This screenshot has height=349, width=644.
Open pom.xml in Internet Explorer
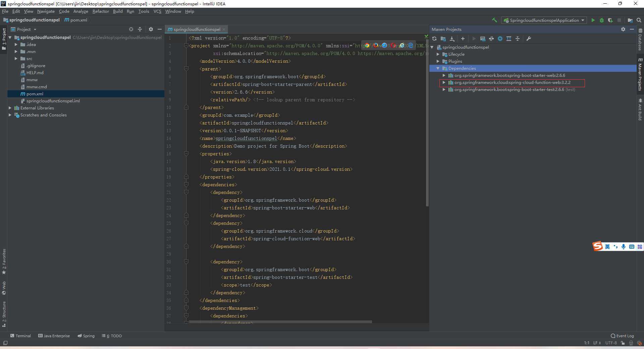pyautogui.click(x=402, y=45)
